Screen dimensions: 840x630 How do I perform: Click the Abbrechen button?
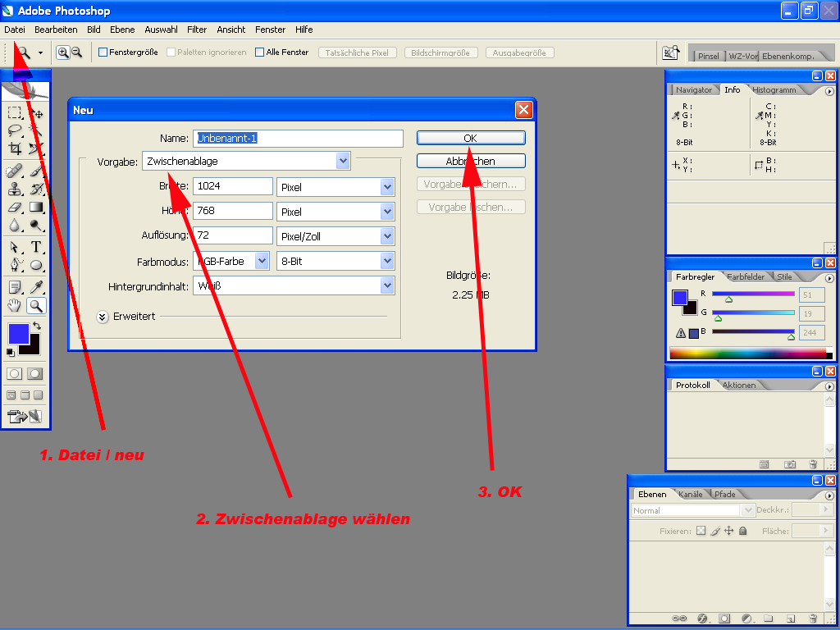click(x=471, y=161)
